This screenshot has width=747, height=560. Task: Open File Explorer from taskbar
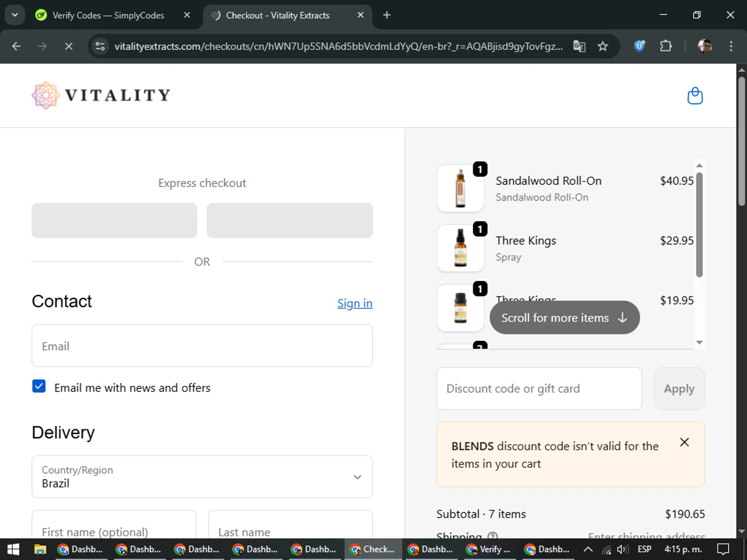(40, 549)
